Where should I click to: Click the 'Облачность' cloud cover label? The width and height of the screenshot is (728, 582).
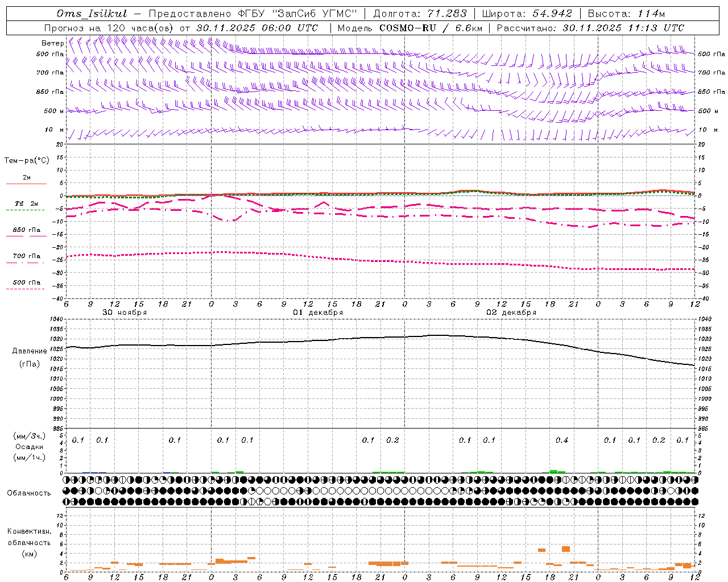[x=29, y=493]
